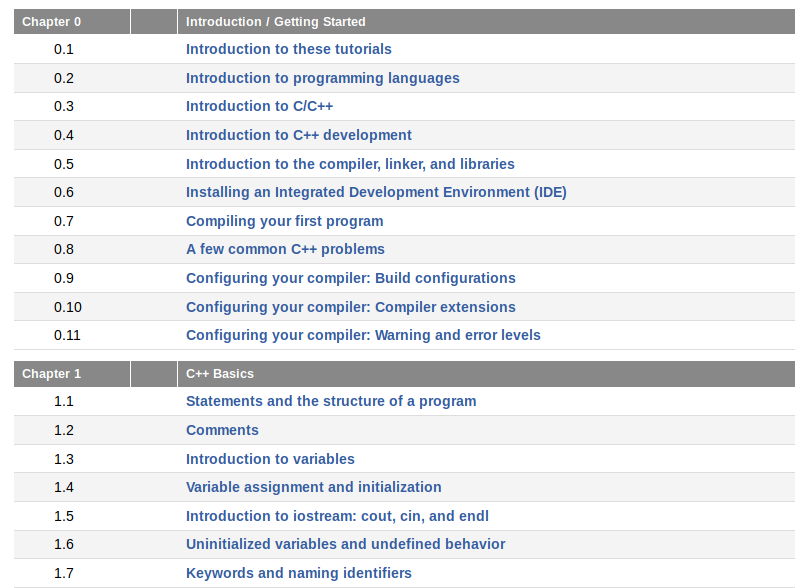Screen dimensions: 795x588
Task: Select "Keywords and naming identifiers" lesson
Action: coord(298,573)
